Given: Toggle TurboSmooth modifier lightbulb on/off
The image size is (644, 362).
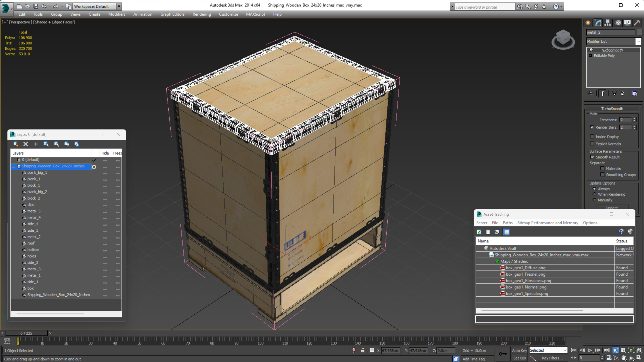Looking at the screenshot, I should point(591,50).
